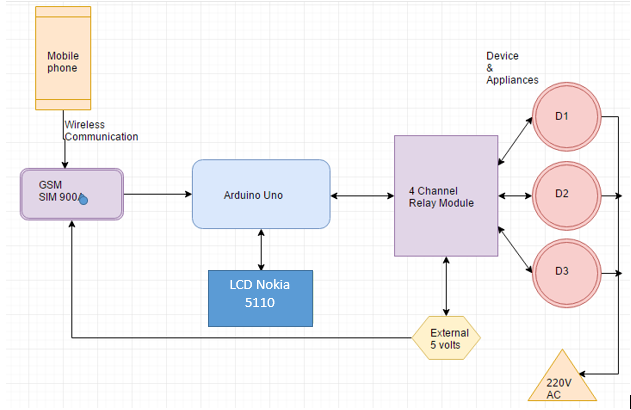Click the 4 Channel Relay Module block
Screen dimensions: 631x410
pos(446,196)
